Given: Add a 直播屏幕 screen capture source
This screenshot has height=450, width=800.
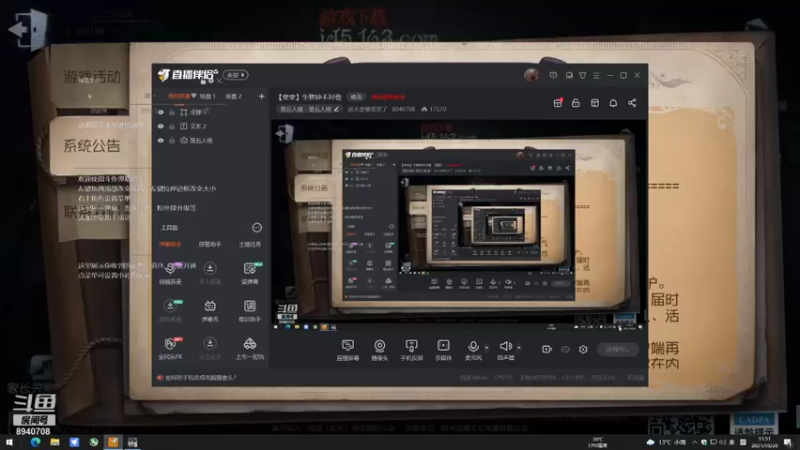Looking at the screenshot, I should pos(348,350).
